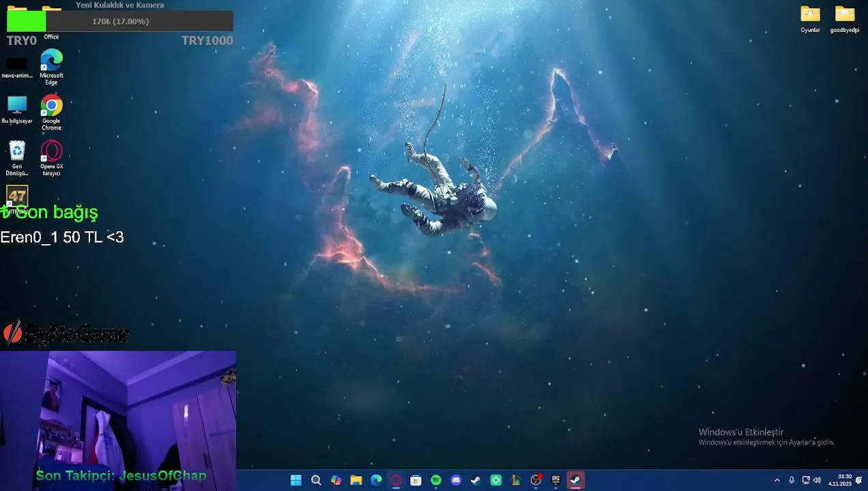Screen dimensions: 868x491
Task: Show hidden system tray icons chevron
Action: point(777,480)
